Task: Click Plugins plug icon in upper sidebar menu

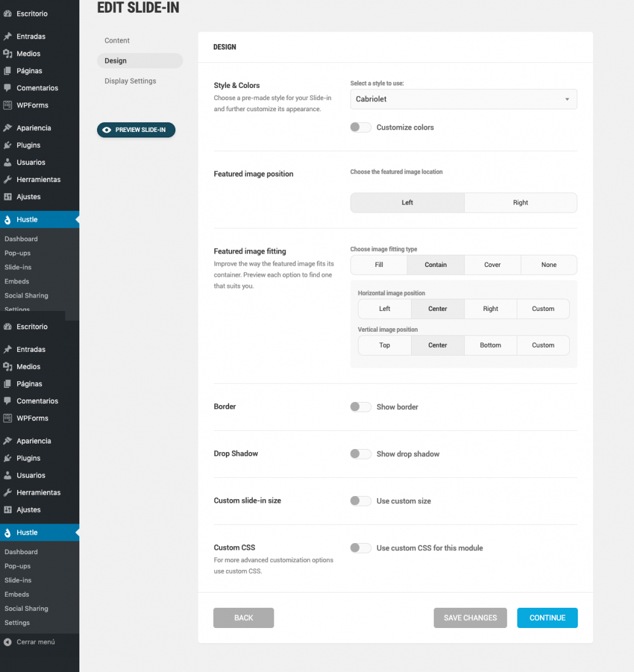Action: click(x=7, y=145)
